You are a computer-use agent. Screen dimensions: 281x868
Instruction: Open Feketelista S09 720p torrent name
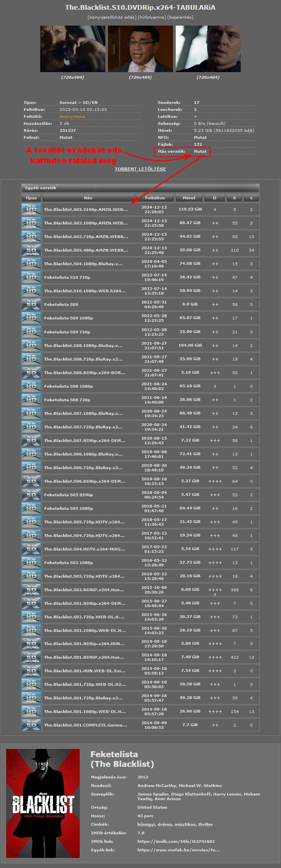point(67,332)
